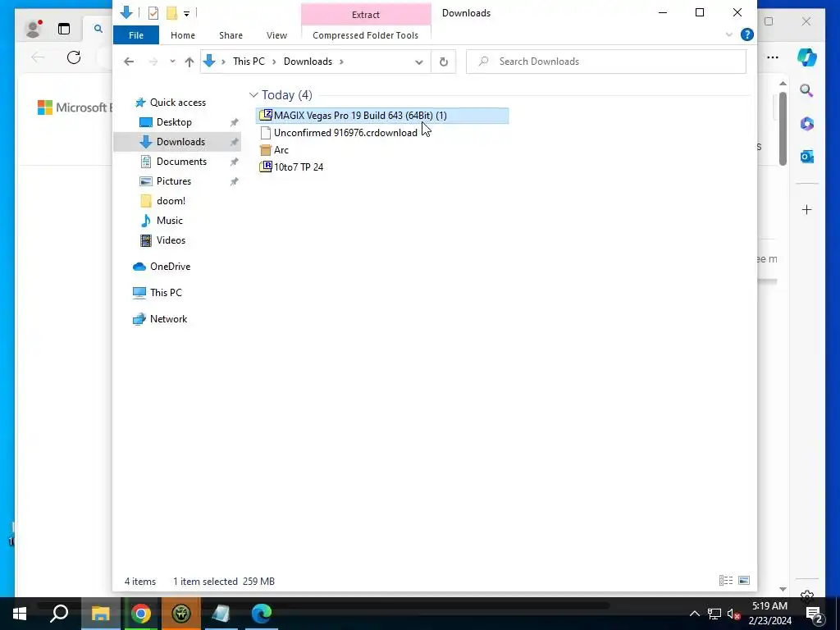
Task: Open Documents in navigation pane
Action: coord(181,162)
